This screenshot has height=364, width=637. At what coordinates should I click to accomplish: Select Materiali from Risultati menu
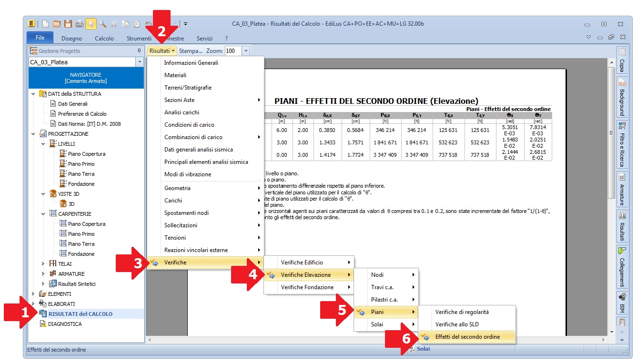(205, 75)
